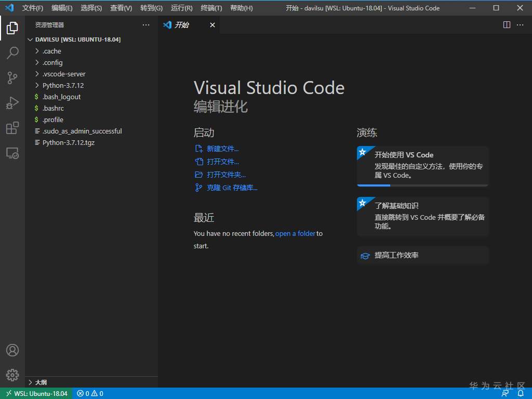Open the Source Control view icon

[x=12, y=78]
